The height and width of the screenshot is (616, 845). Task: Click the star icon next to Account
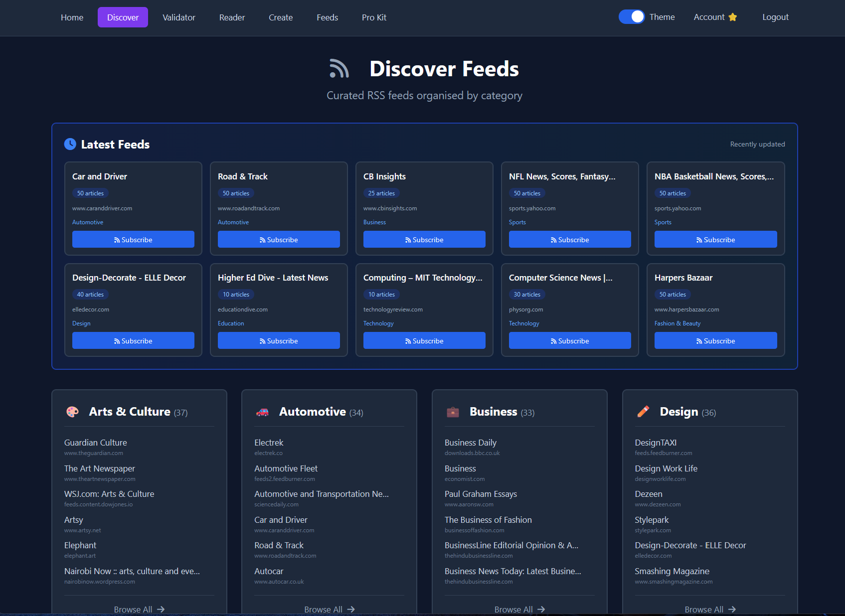pos(733,16)
